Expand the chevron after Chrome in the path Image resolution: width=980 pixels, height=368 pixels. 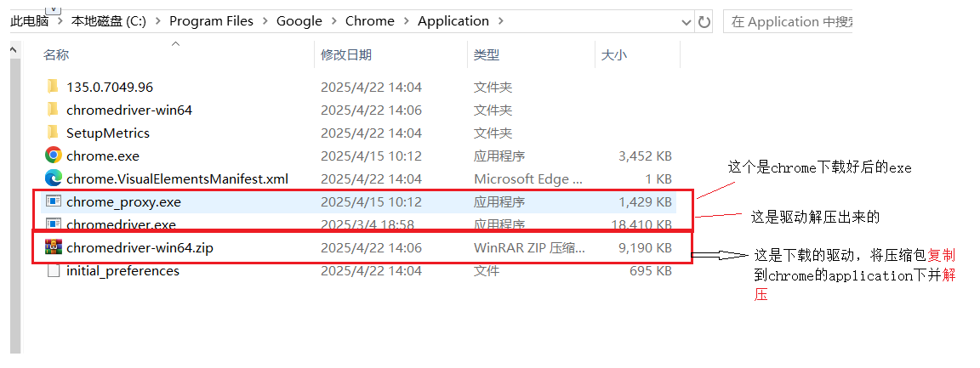[406, 21]
